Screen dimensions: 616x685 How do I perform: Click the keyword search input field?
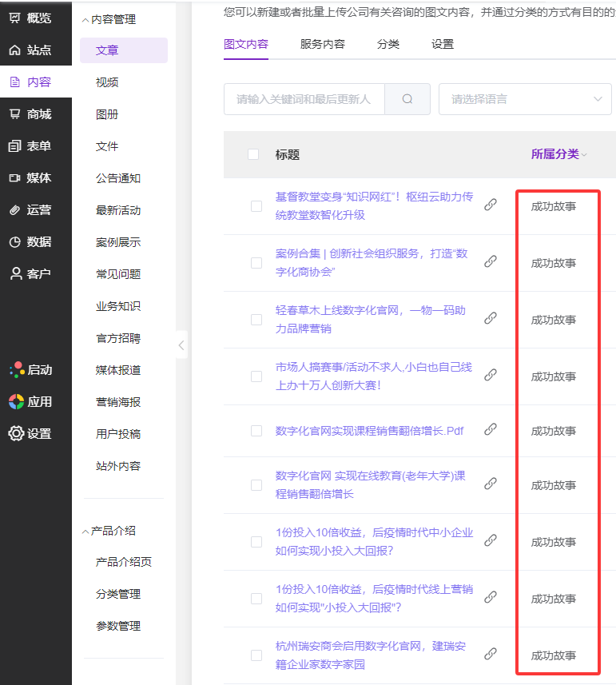304,99
